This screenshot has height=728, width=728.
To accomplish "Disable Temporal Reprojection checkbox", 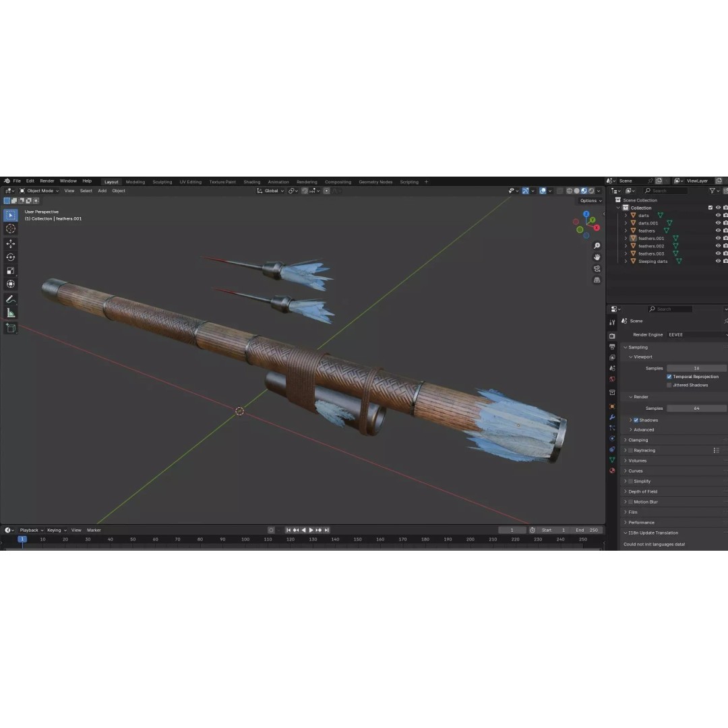I will pos(669,377).
